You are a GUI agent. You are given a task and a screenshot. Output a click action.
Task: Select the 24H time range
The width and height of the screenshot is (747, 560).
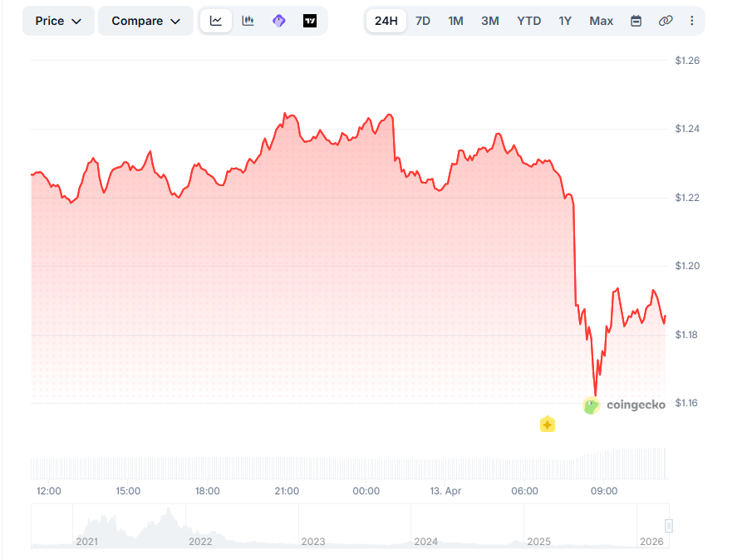coord(386,21)
